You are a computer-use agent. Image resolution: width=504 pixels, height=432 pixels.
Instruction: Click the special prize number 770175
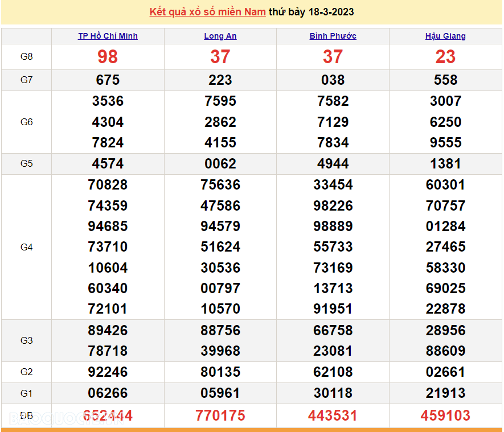coord(220,415)
